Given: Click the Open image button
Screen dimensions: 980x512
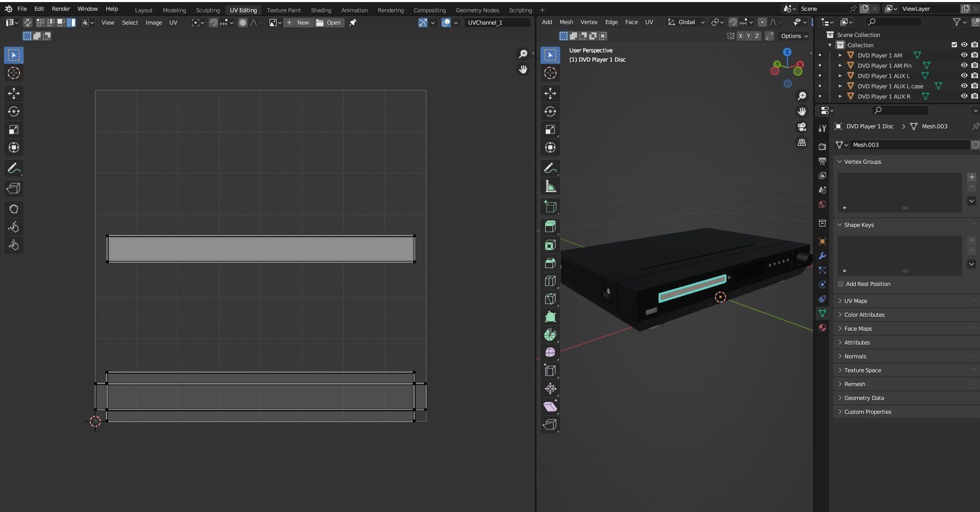Looking at the screenshot, I should pos(329,23).
